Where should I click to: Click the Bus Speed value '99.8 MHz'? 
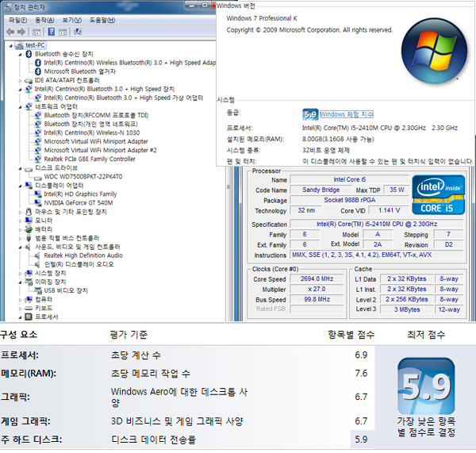click(x=317, y=299)
